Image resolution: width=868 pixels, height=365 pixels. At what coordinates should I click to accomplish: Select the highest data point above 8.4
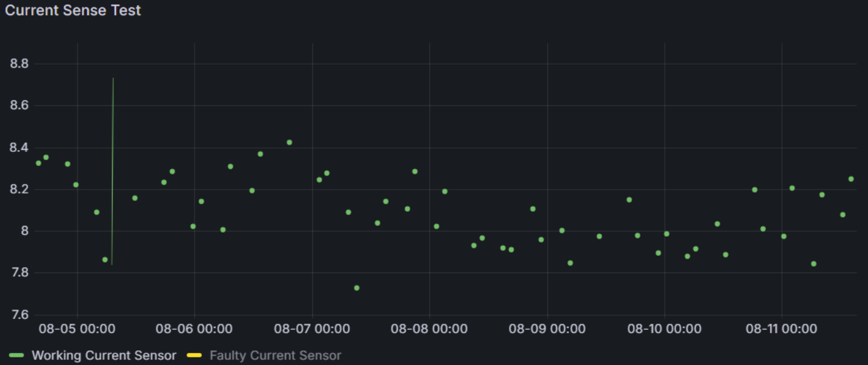click(x=289, y=142)
